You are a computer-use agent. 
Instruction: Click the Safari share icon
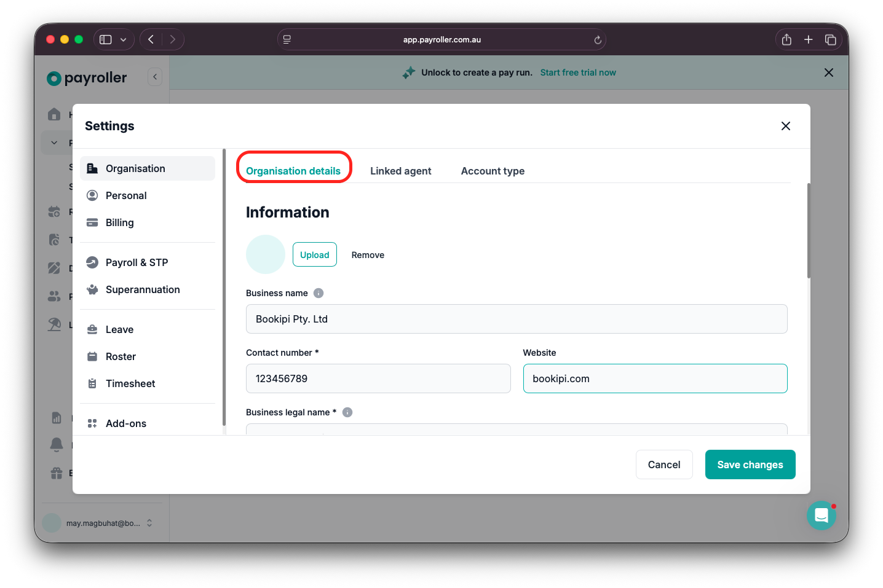click(786, 39)
